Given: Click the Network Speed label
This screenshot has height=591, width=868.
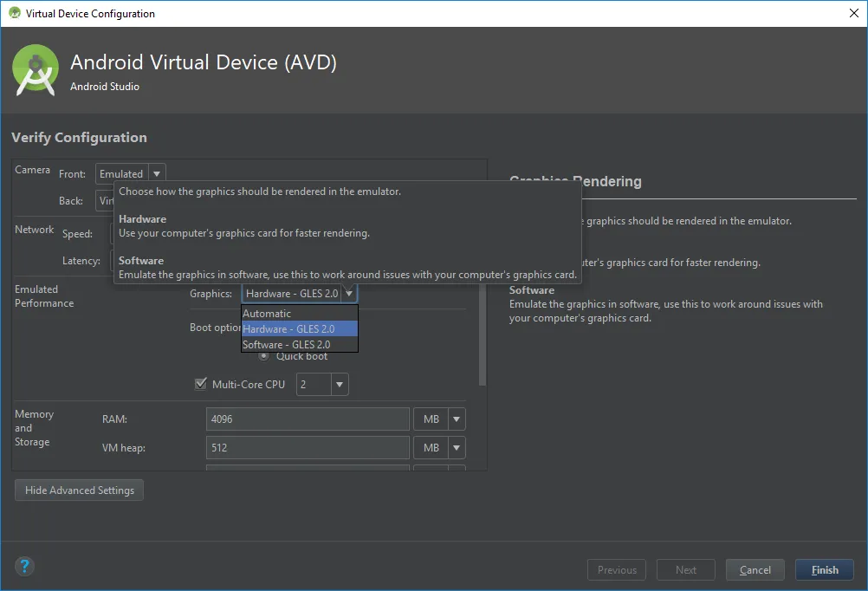Looking at the screenshot, I should [77, 234].
